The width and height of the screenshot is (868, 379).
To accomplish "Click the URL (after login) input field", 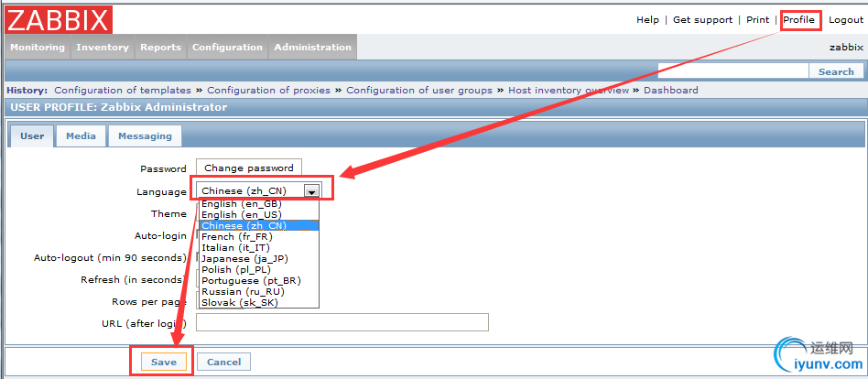I will click(342, 322).
